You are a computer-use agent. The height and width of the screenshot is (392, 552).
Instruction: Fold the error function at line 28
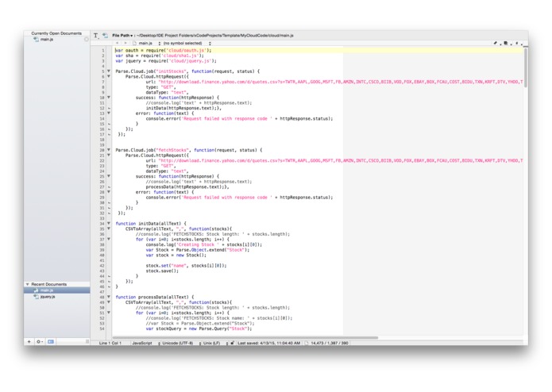pos(109,192)
